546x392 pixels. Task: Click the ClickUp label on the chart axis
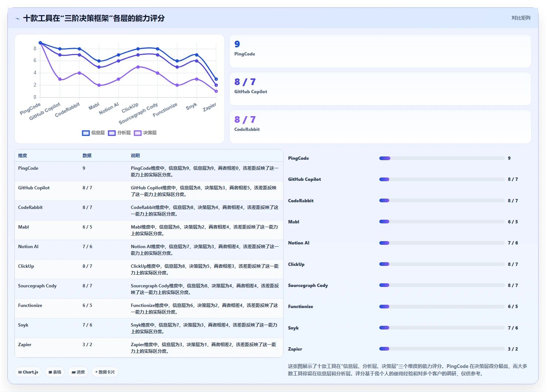click(130, 108)
